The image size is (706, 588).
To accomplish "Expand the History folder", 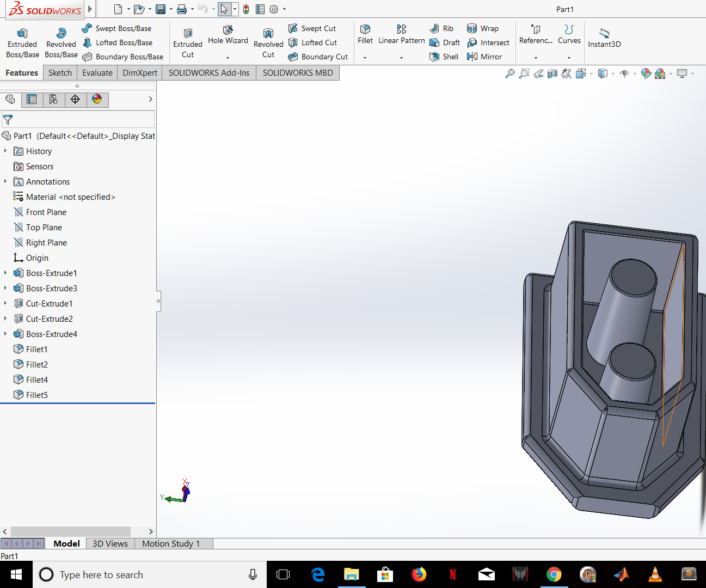I will pyautogui.click(x=5, y=151).
